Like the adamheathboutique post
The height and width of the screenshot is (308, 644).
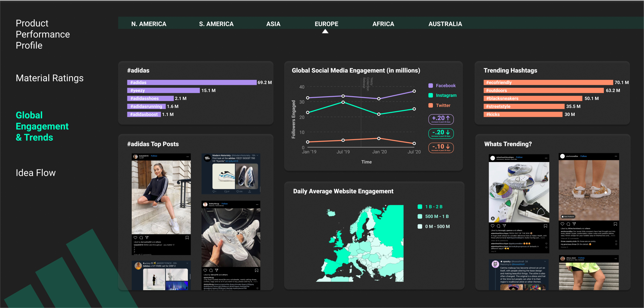pos(492,226)
